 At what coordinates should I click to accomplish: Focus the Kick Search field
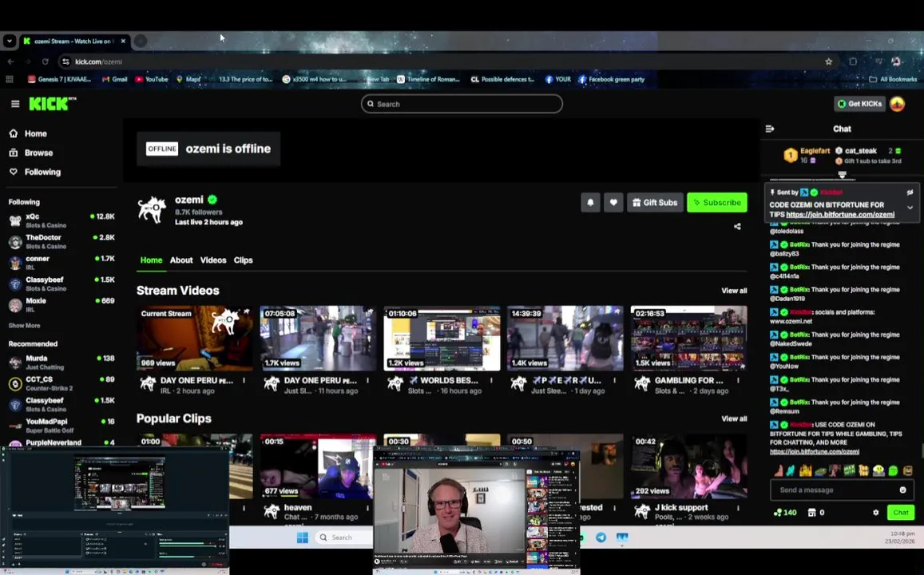click(x=462, y=104)
